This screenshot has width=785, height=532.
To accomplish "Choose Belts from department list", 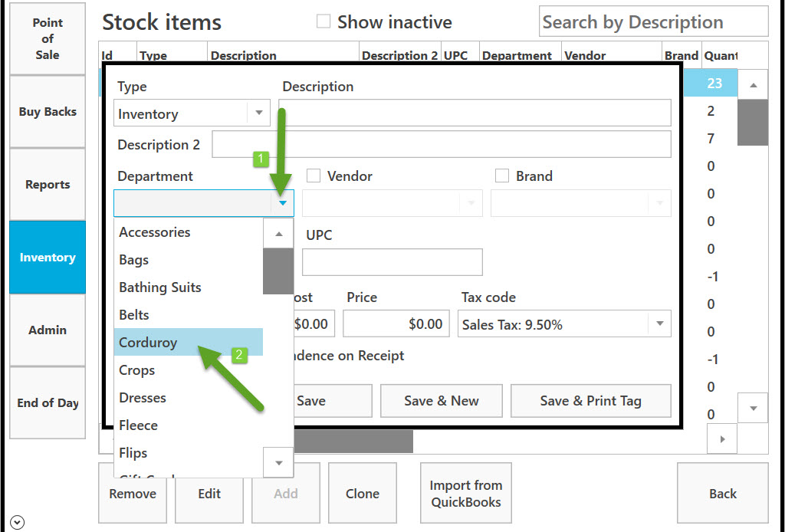I will (x=189, y=315).
